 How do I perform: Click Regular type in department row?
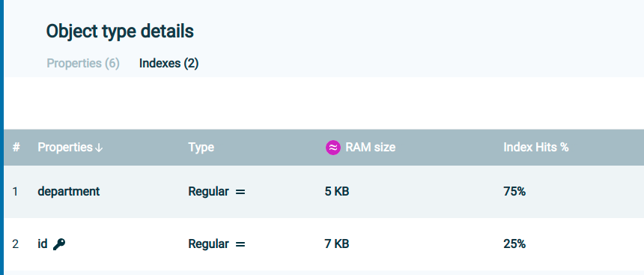tap(208, 192)
